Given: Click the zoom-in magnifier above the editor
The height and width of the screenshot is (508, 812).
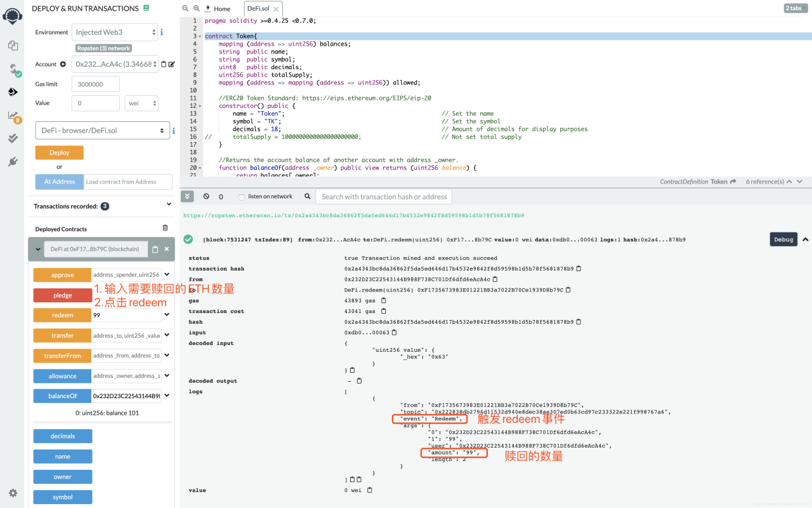Looking at the screenshot, I should (x=197, y=8).
